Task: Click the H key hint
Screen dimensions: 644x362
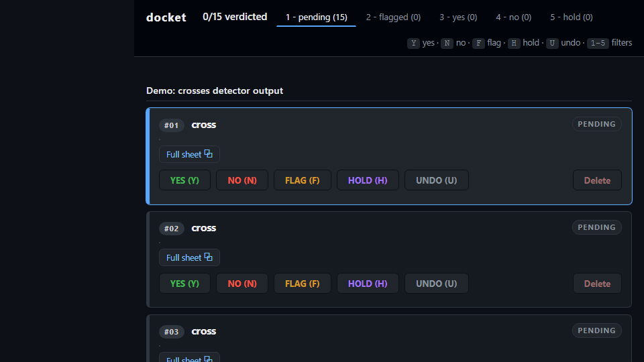Action: 514,43
